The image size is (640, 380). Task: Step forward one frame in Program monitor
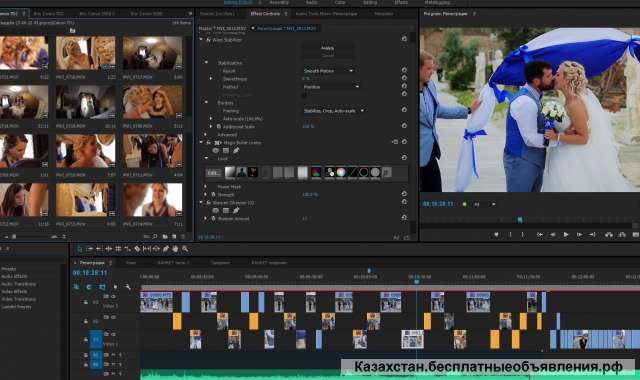(x=579, y=235)
